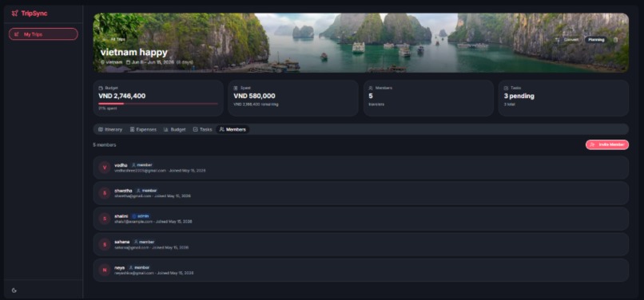Click shwetha's avatar circle
The width and height of the screenshot is (644, 300).
[105, 193]
